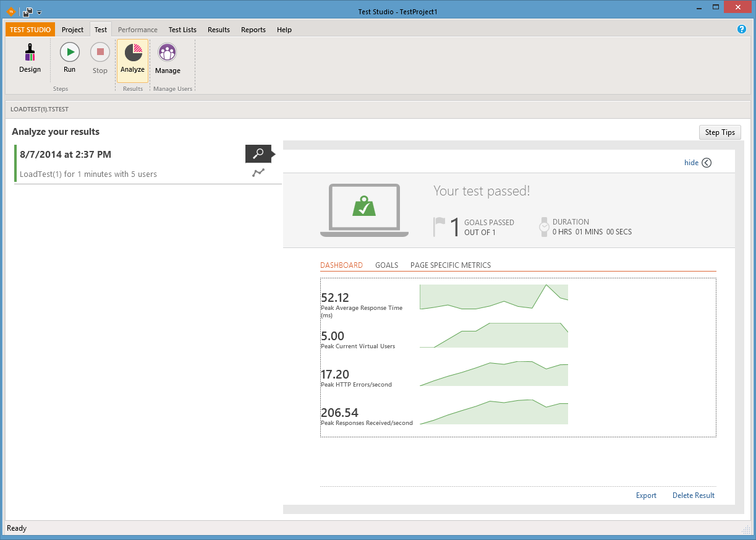Click the Delete Result link
This screenshot has height=540, width=756.
694,495
